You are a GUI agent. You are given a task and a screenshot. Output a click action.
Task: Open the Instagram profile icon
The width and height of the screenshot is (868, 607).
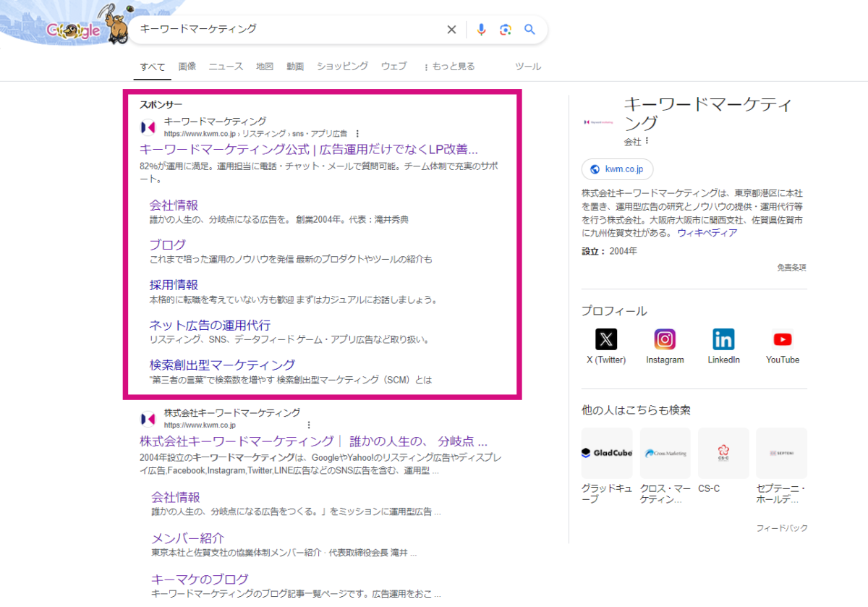665,339
